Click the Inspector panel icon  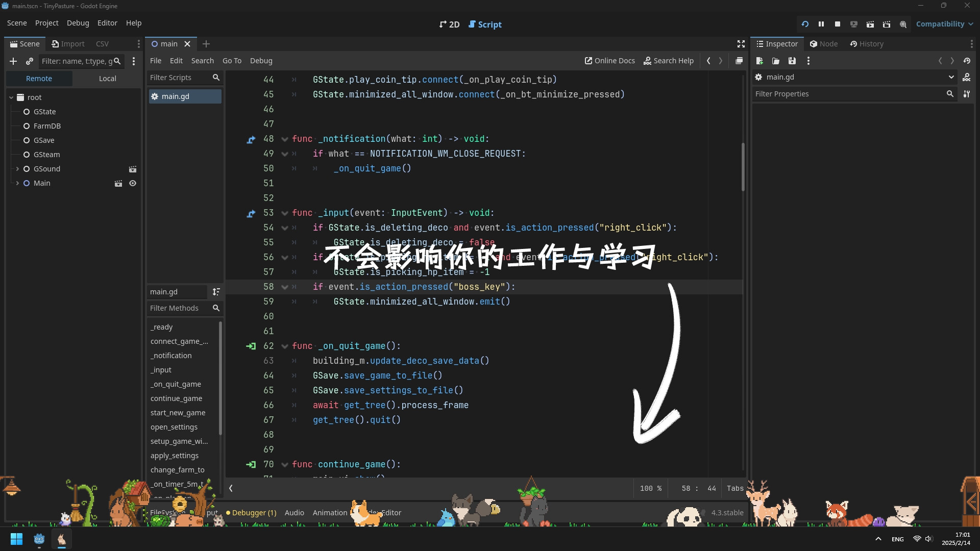pos(760,44)
